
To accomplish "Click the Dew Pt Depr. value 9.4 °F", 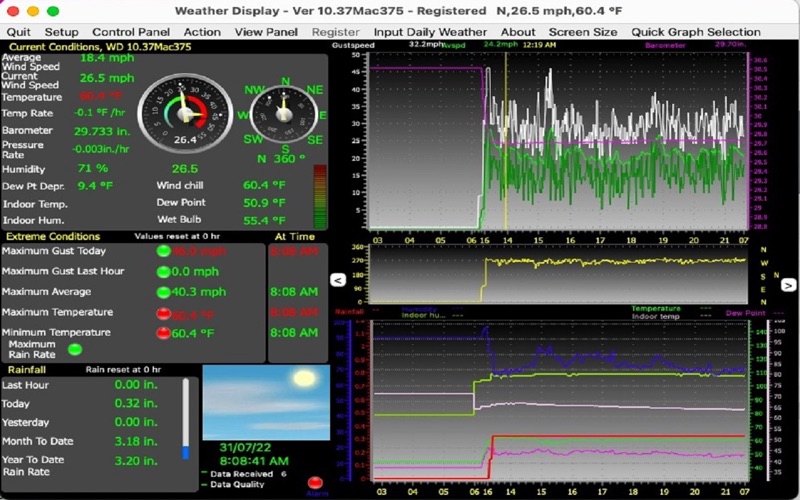I will click(x=95, y=186).
